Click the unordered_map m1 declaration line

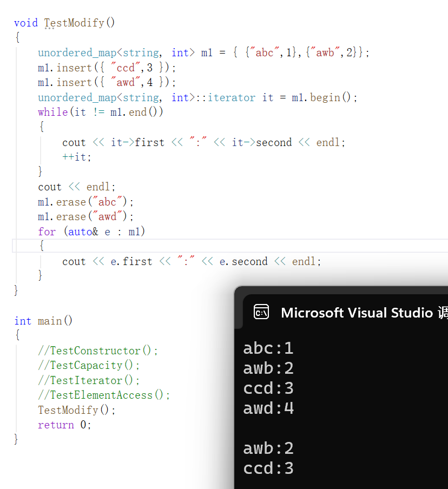coord(203,52)
